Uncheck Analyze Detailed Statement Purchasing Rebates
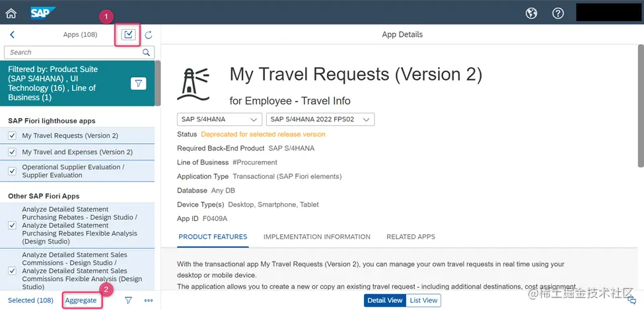Viewport: 644px width, 310px height. 13,225
